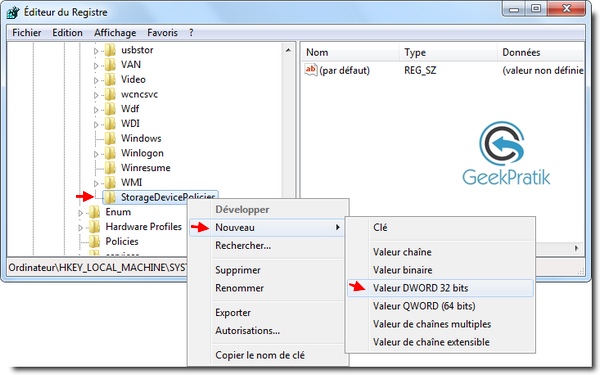Click the Registry Editor title bar icon
Image resolution: width=600 pixels, height=375 pixels.
[13, 12]
